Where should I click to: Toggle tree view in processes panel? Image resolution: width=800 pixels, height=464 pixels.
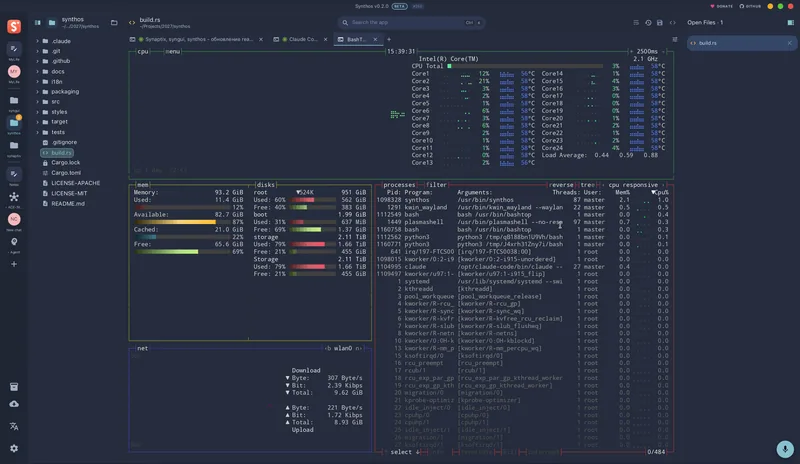point(587,185)
